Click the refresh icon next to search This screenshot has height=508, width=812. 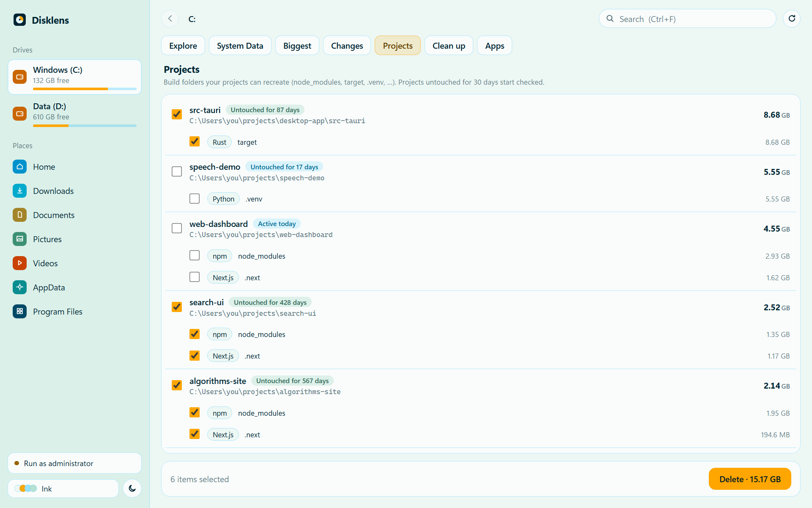point(792,19)
